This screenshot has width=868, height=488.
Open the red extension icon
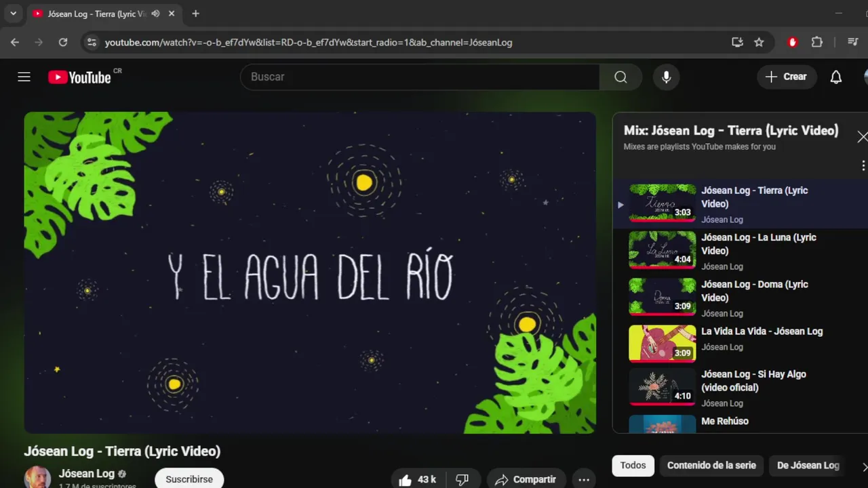pyautogui.click(x=793, y=42)
